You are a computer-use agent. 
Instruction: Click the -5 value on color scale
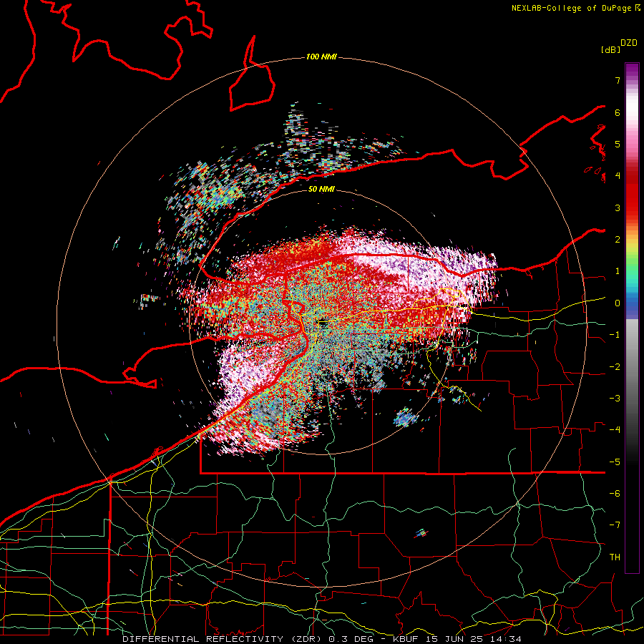pyautogui.click(x=615, y=462)
